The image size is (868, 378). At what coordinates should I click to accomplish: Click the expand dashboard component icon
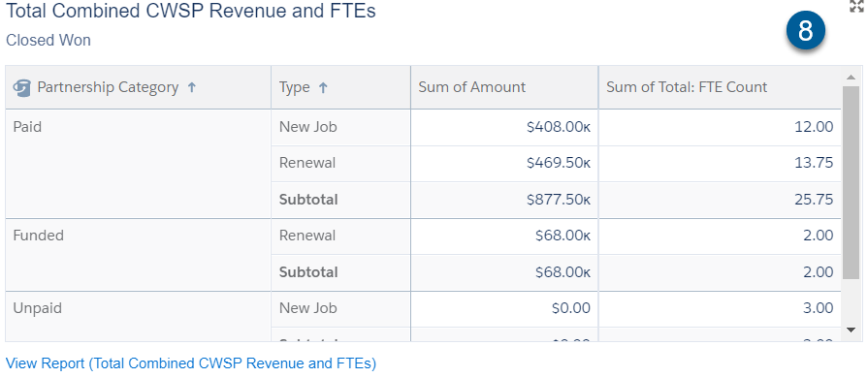[x=857, y=6]
